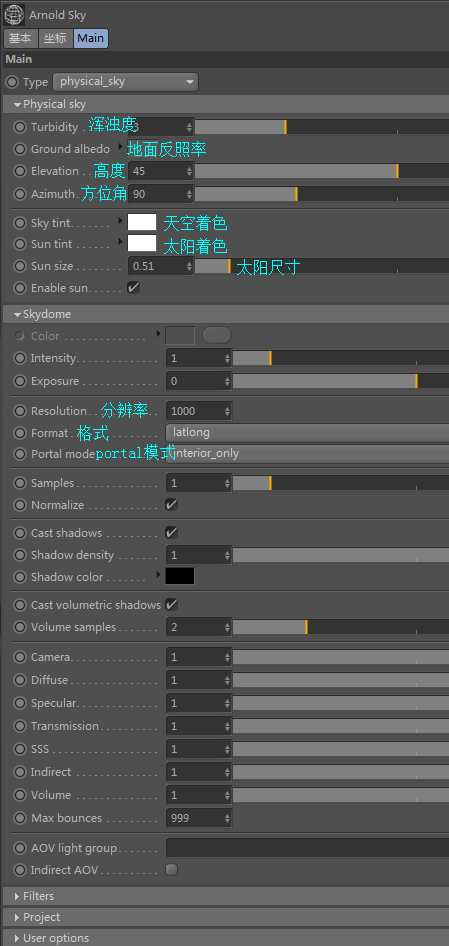Click the Elevation stepper arrows
This screenshot has width=449, height=946.
pos(189,171)
